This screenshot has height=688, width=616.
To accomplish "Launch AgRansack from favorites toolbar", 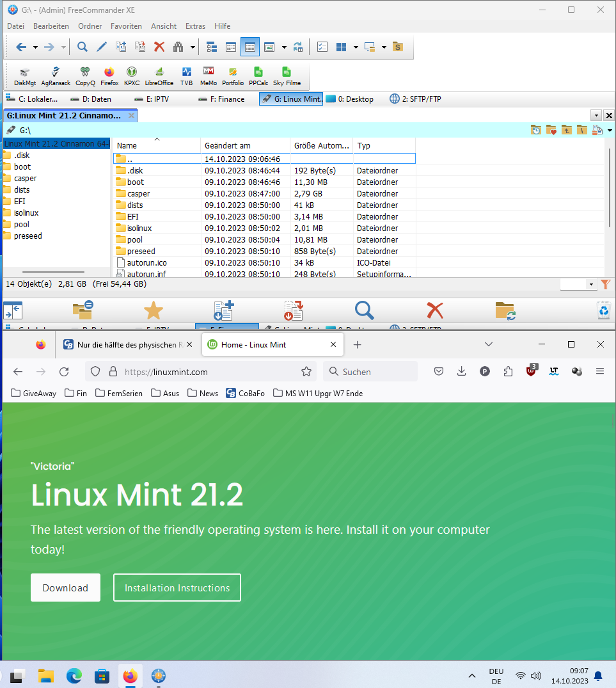I will 56,76.
